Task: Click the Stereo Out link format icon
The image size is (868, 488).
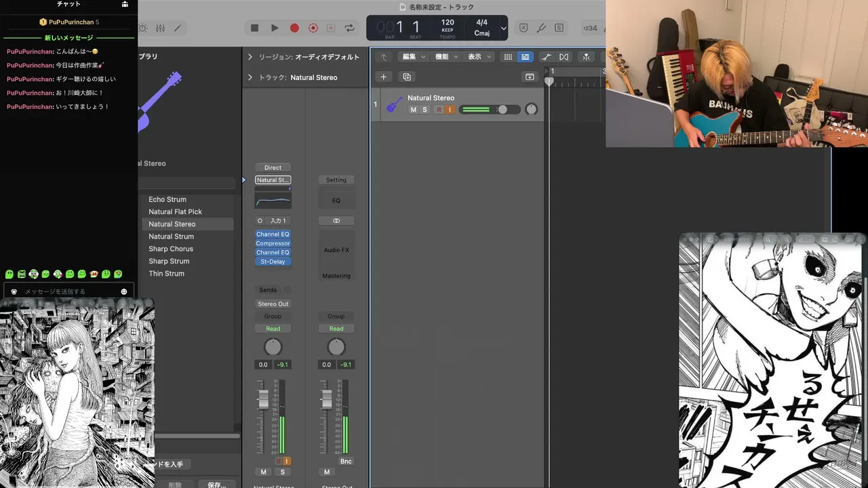Action: click(336, 221)
